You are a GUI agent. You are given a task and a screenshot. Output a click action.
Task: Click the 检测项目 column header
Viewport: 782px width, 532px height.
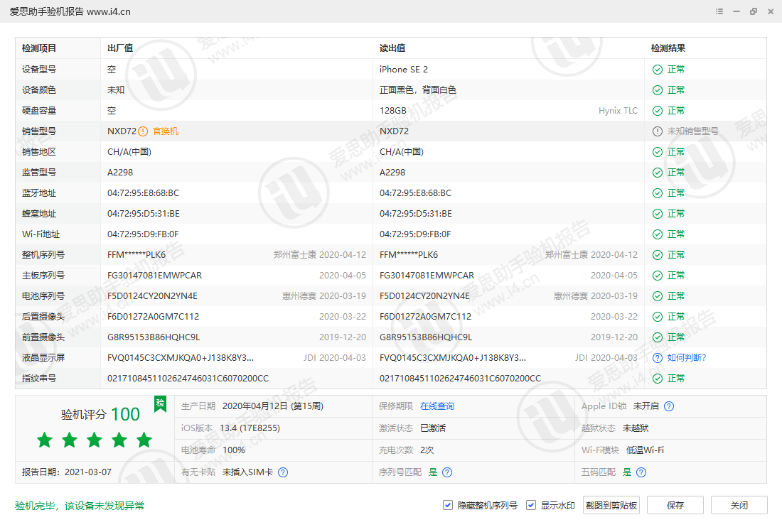tap(39, 48)
